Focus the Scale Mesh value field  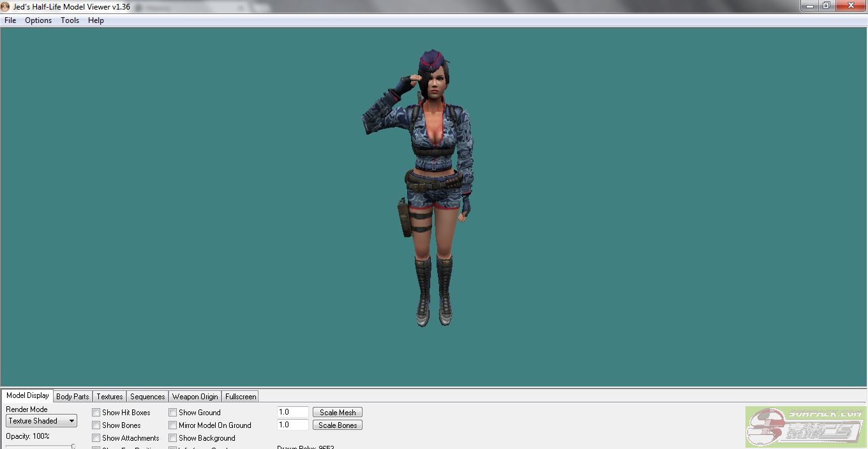pyautogui.click(x=293, y=413)
